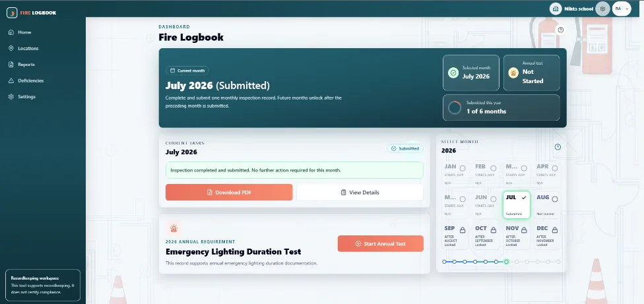
Task: Click the help question mark icon
Action: pyautogui.click(x=561, y=30)
